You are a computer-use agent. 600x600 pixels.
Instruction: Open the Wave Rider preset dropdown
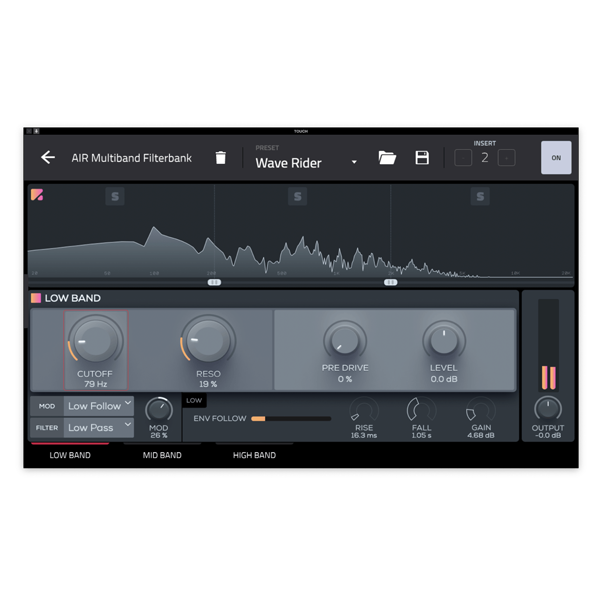(x=306, y=163)
